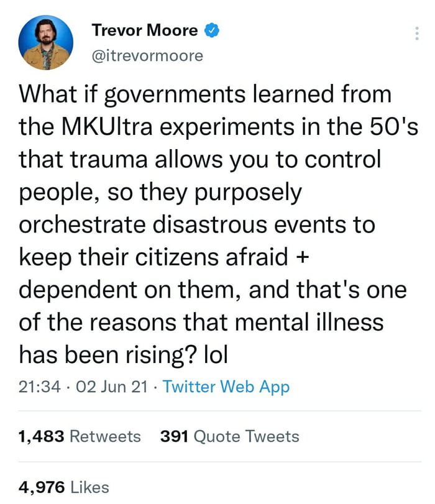Click the 21:34 timestamp
435x504 pixels.
click(x=40, y=387)
